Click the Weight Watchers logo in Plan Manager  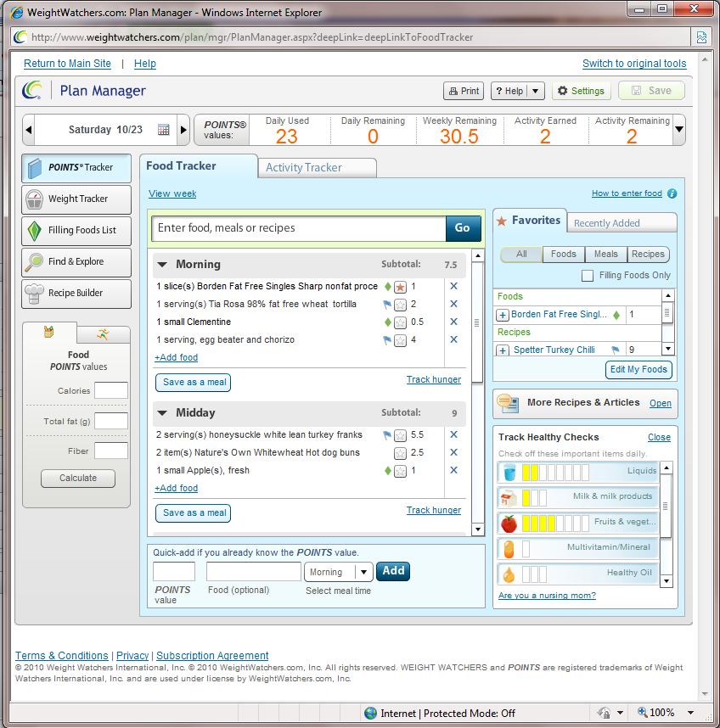(x=32, y=91)
